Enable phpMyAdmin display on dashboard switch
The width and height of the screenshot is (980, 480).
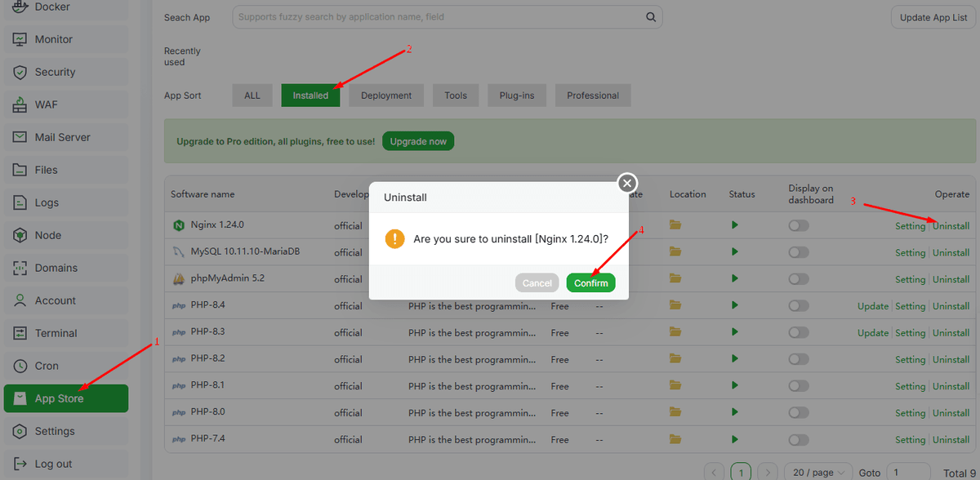click(799, 279)
